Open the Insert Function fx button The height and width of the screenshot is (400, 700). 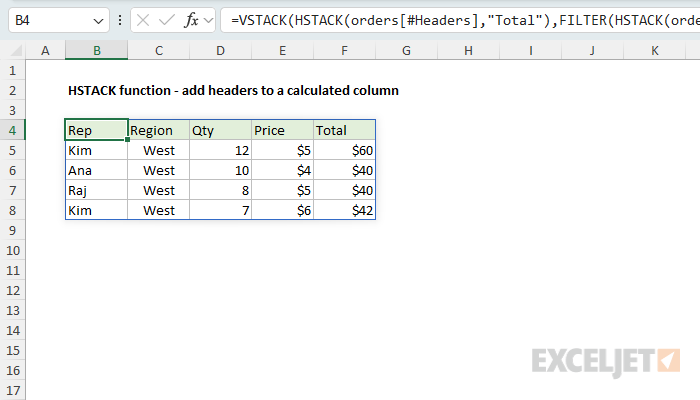click(192, 20)
